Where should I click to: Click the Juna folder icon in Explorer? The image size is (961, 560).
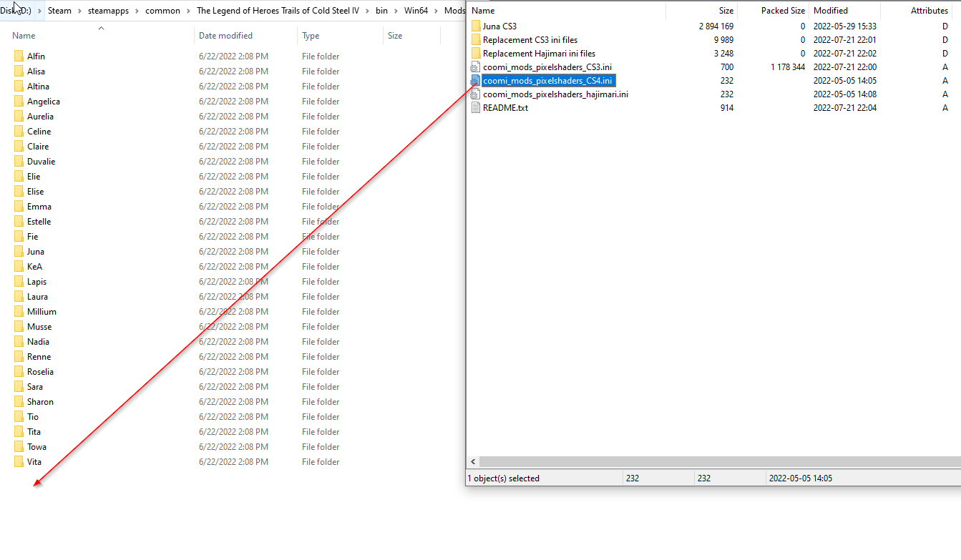tap(19, 251)
